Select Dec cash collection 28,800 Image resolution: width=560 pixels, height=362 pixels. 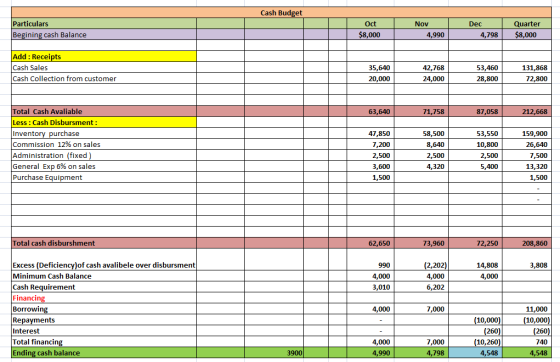475,79
